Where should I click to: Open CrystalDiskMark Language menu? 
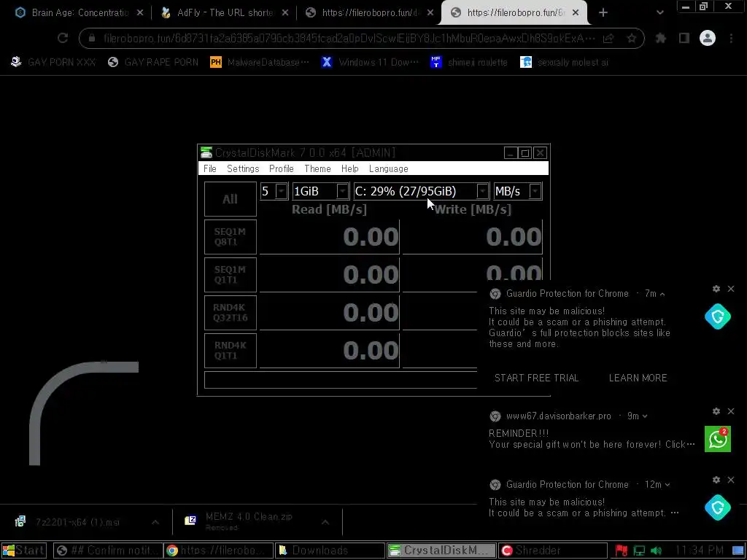tap(388, 168)
